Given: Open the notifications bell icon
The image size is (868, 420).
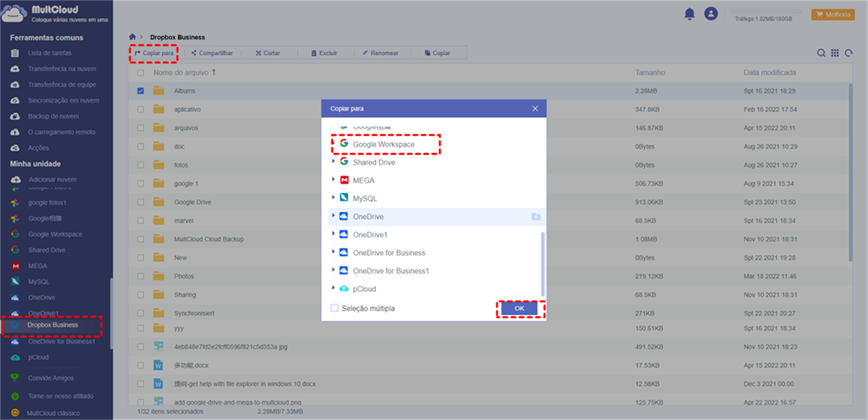Looking at the screenshot, I should [689, 14].
